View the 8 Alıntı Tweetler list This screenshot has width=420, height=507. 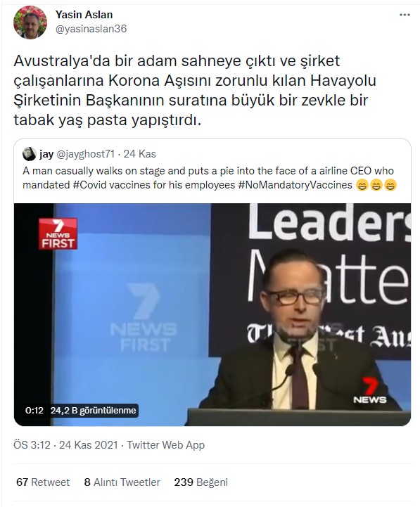122,482
